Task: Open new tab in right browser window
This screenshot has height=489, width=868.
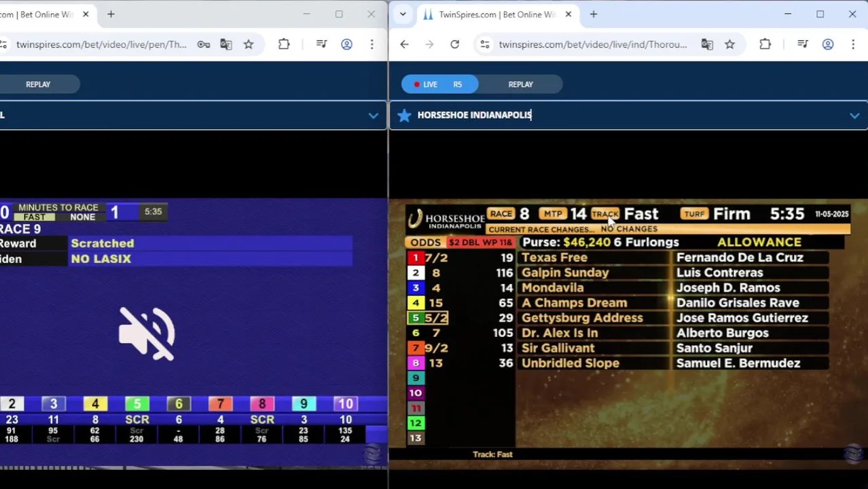Action: pyautogui.click(x=594, y=14)
